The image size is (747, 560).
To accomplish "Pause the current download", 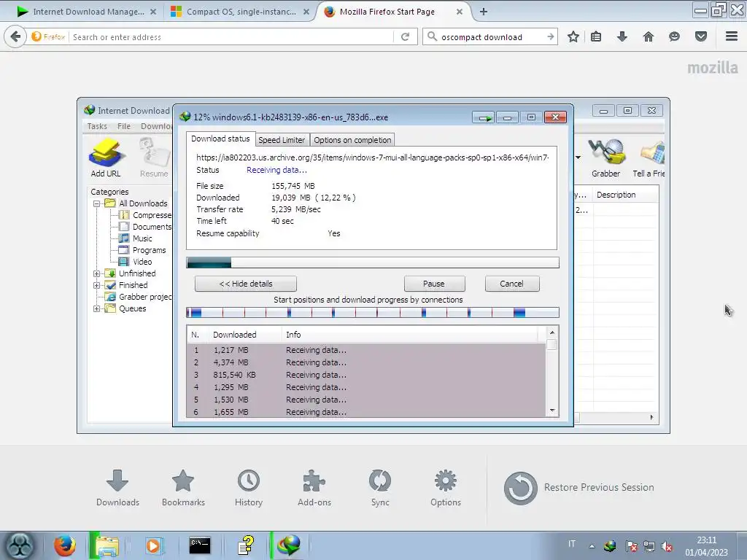I will [434, 284].
